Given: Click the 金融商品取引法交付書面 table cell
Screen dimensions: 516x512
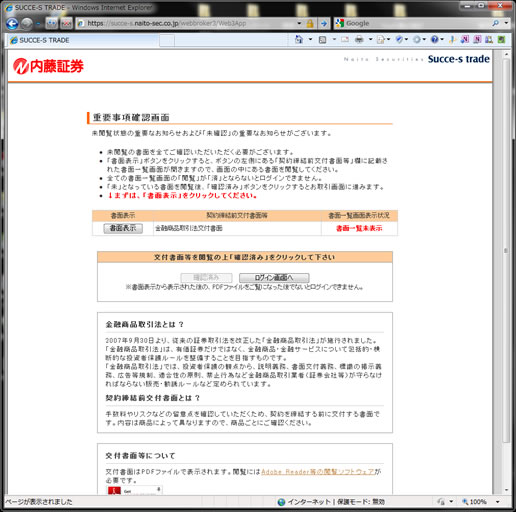Looking at the screenshot, I should [237, 228].
